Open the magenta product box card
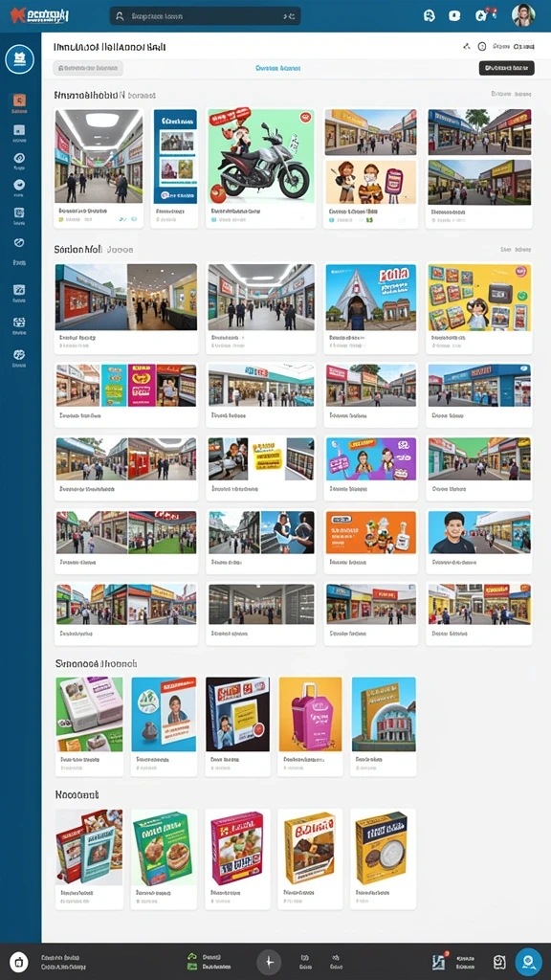This screenshot has width=551, height=980. (237, 858)
